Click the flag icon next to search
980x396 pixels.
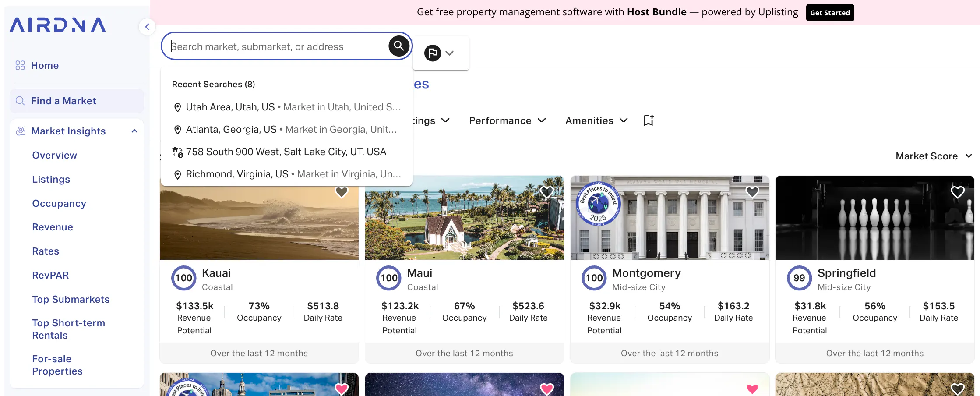432,53
